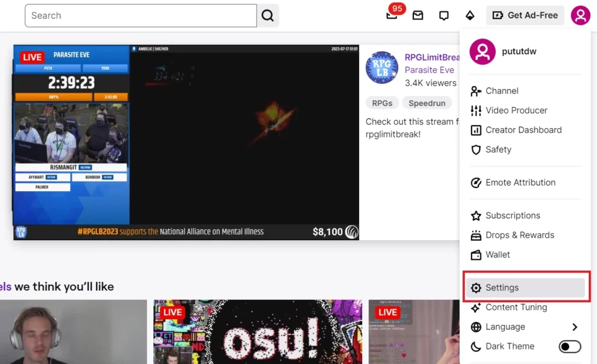The height and width of the screenshot is (364, 597).
Task: Toggle the Dark Theme switch
Action: tap(570, 347)
